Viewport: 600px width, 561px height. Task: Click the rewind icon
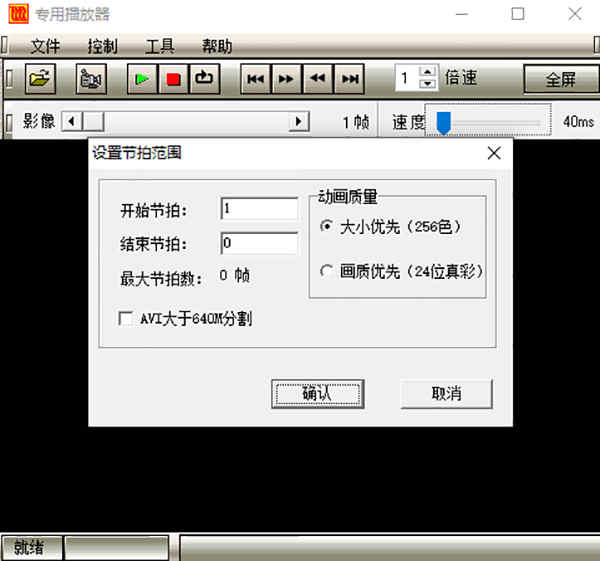318,79
